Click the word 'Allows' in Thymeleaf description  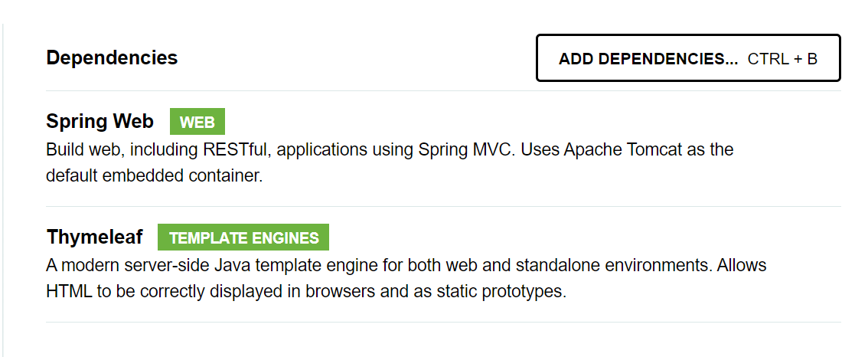coord(742,266)
